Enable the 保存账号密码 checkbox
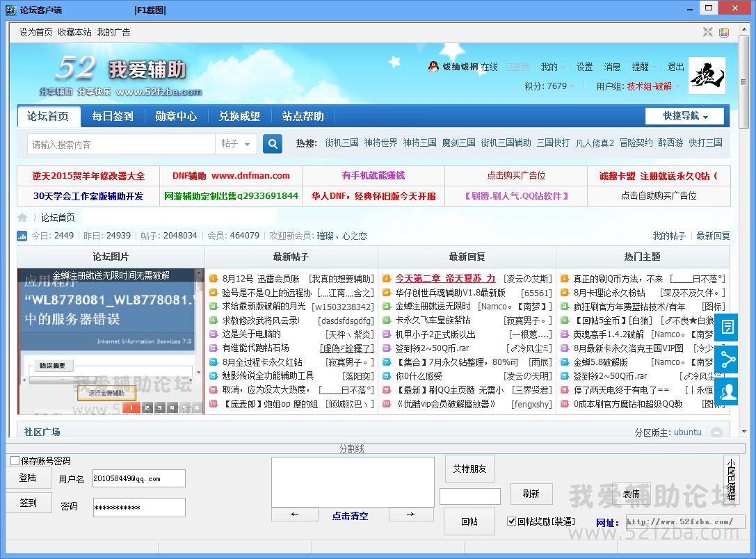The image size is (756, 559). coord(15,461)
